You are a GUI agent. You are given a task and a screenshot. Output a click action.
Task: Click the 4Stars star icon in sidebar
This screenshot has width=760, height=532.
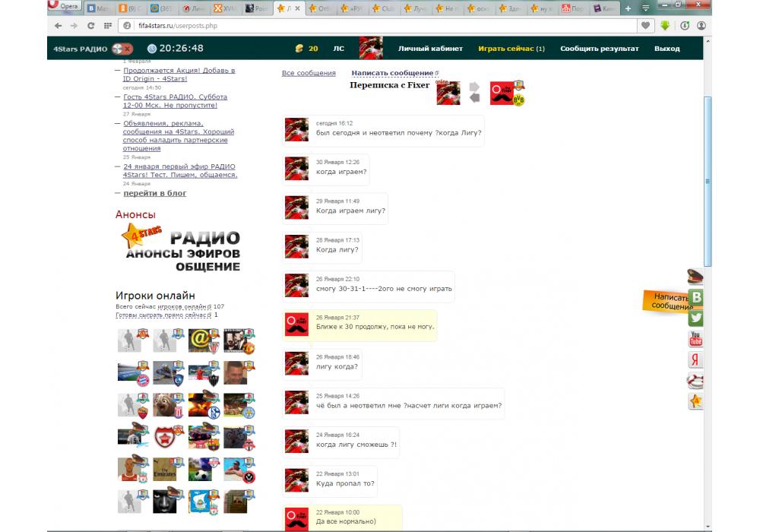696,401
